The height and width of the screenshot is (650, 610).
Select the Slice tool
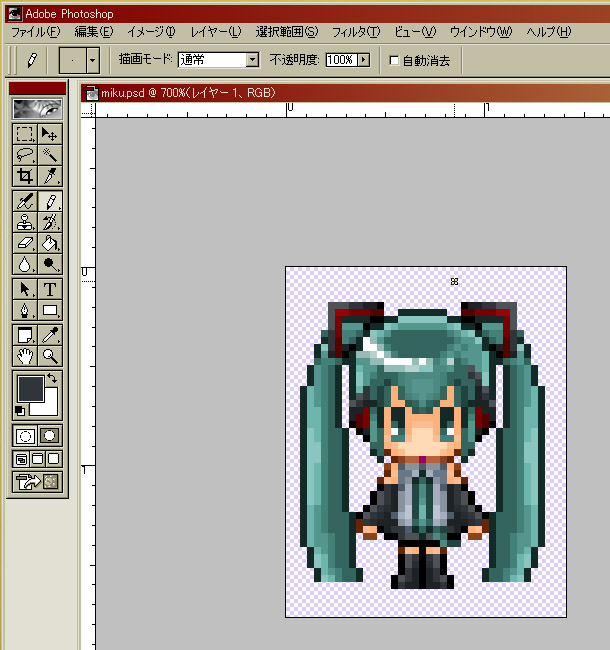[x=50, y=176]
